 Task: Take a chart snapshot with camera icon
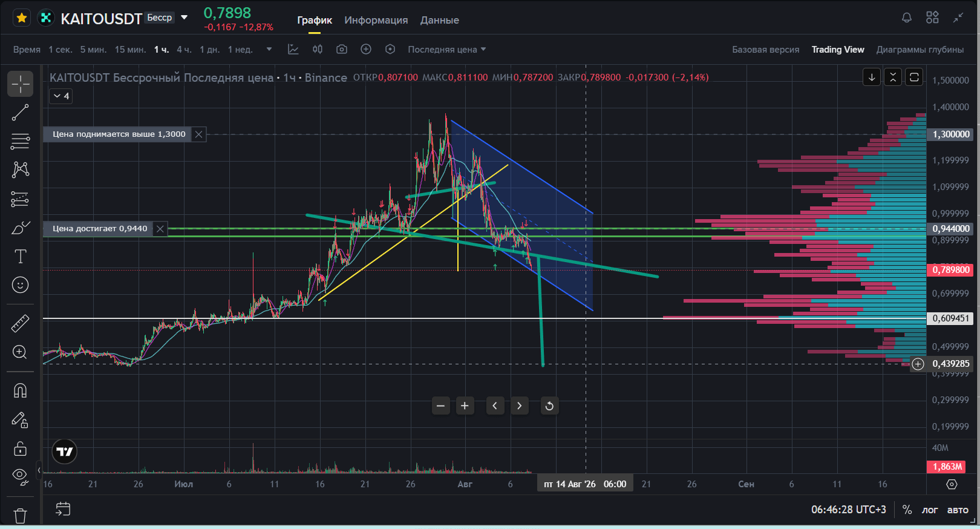tap(342, 50)
